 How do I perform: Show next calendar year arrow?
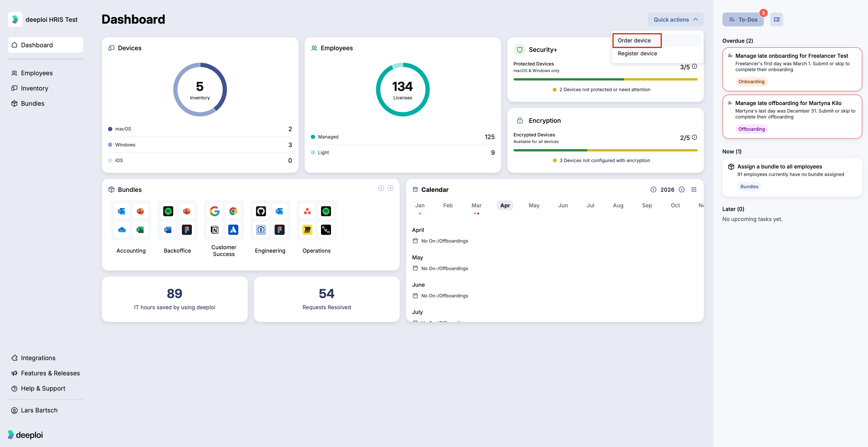682,190
